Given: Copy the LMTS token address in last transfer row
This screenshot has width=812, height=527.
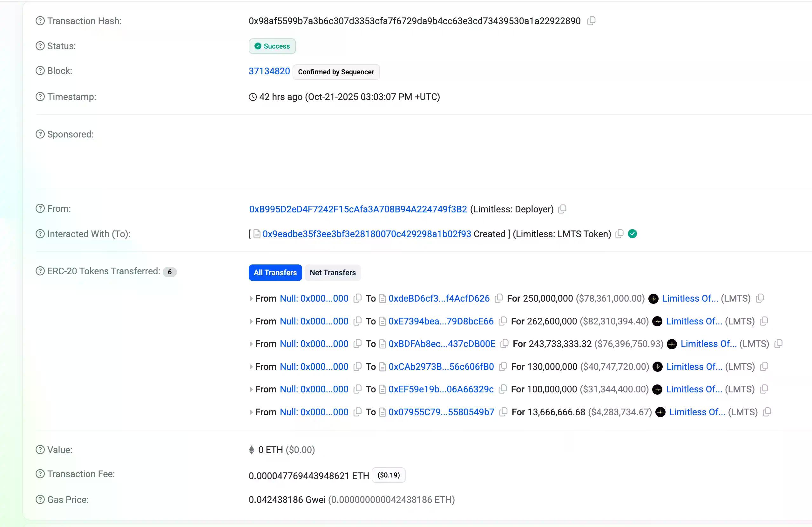Looking at the screenshot, I should pos(767,412).
